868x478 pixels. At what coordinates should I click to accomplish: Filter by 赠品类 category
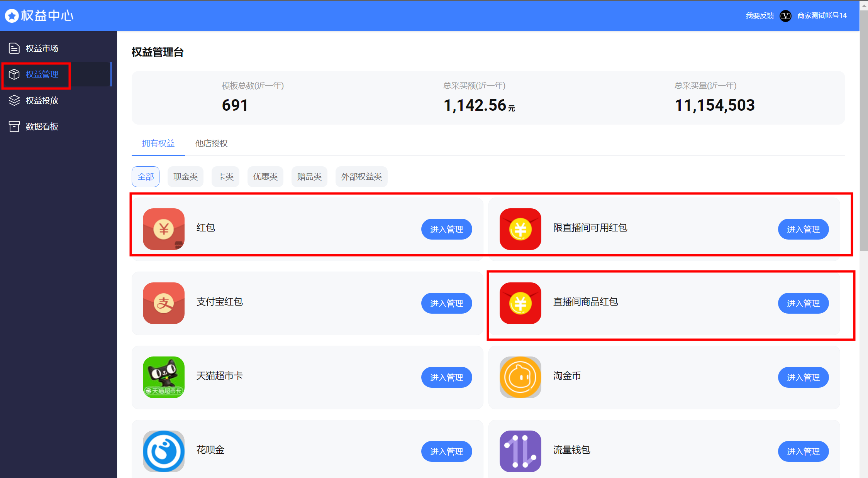309,177
